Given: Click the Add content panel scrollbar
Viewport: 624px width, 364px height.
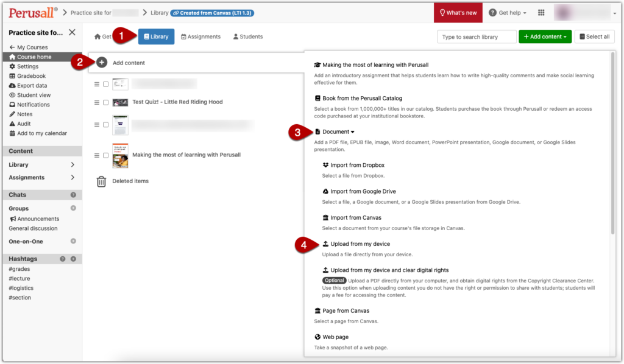Looking at the screenshot, I should [x=613, y=143].
